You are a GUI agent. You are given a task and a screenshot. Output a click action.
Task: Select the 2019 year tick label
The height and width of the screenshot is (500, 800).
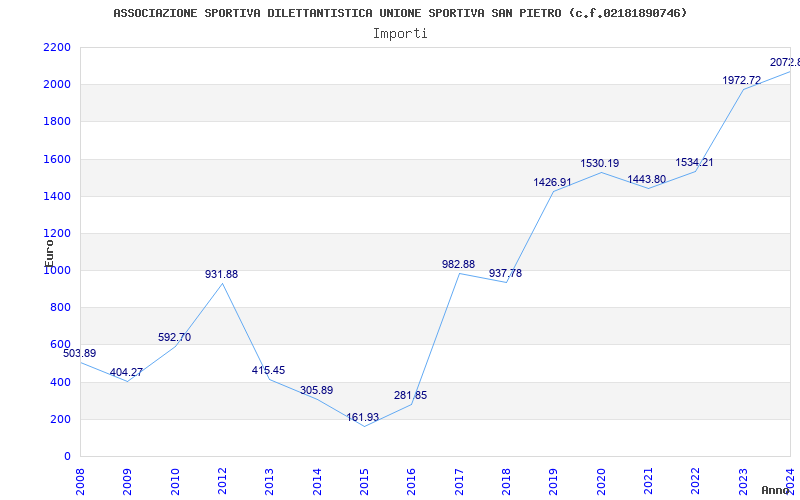pos(554,482)
